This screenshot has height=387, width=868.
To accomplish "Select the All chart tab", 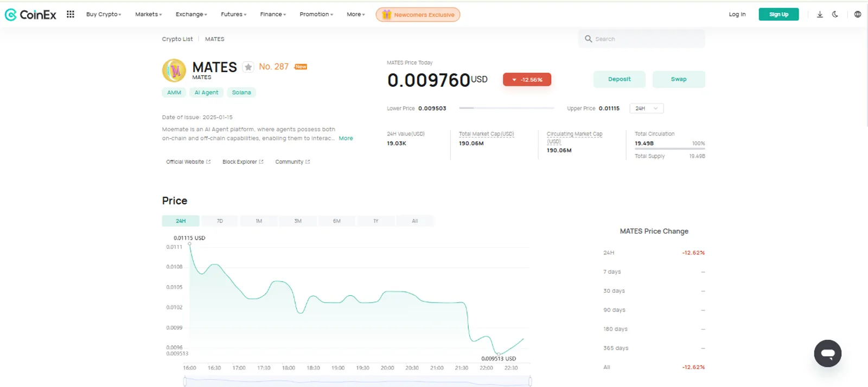I will (x=415, y=221).
